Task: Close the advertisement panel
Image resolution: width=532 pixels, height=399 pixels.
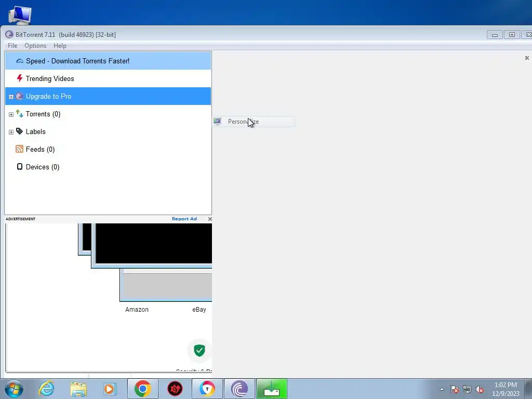Action: pos(210,219)
